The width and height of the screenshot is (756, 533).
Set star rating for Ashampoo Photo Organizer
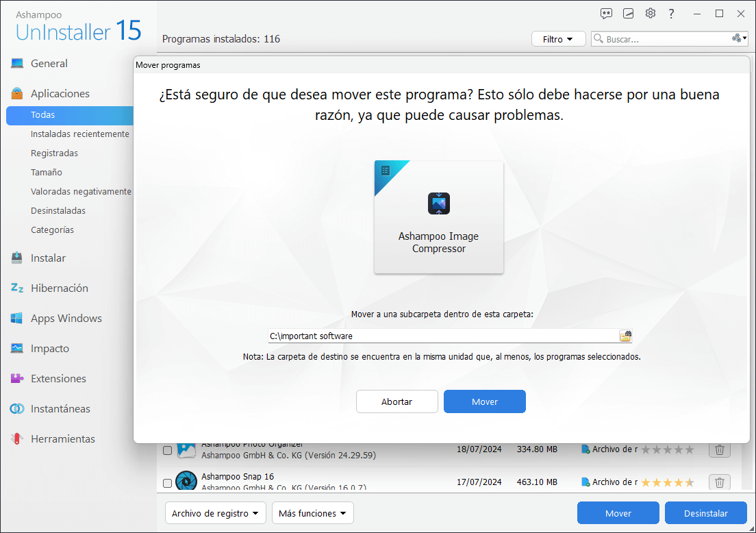(x=667, y=449)
